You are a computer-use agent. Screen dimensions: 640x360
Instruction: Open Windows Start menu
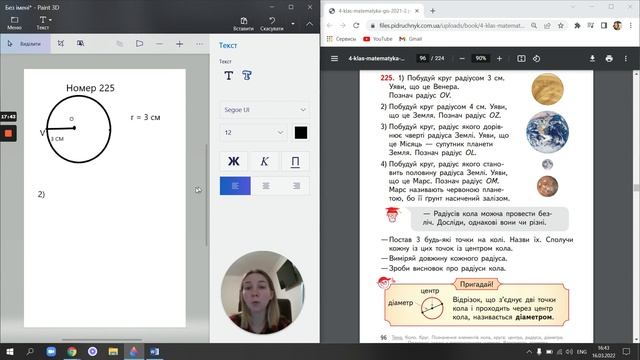point(10,351)
